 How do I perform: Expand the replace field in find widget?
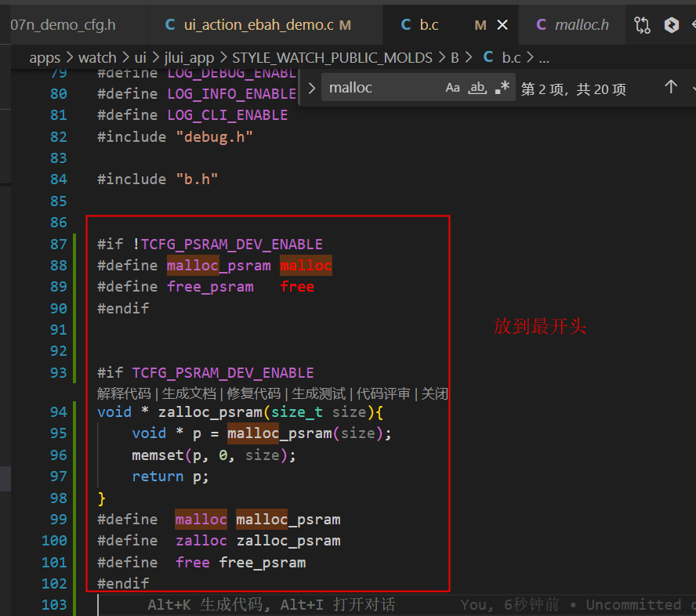tap(312, 89)
